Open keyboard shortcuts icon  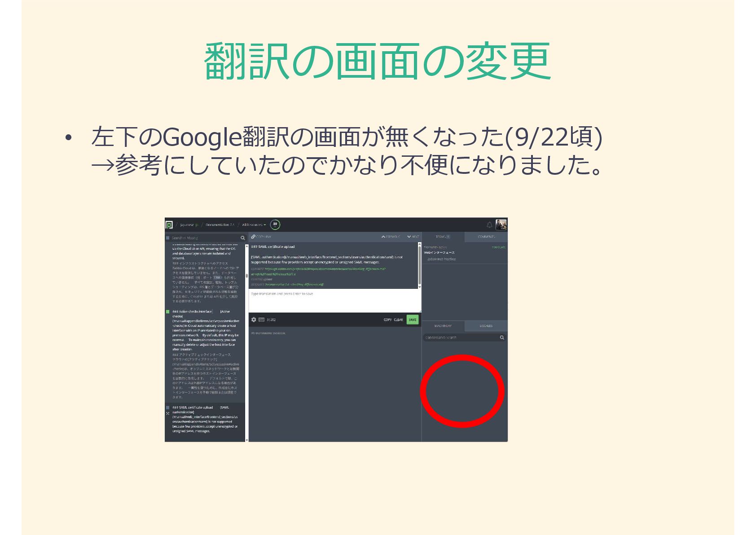point(261,319)
